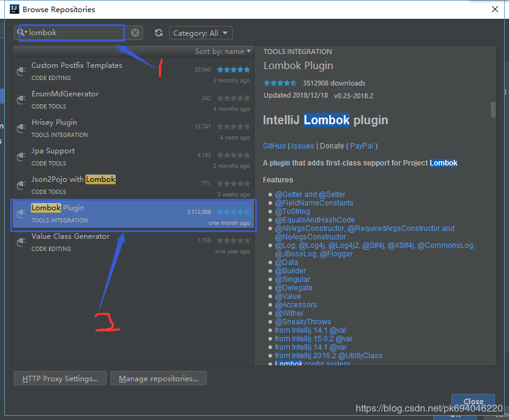The width and height of the screenshot is (509, 420).
Task: Clear the lombok search text
Action: [134, 33]
